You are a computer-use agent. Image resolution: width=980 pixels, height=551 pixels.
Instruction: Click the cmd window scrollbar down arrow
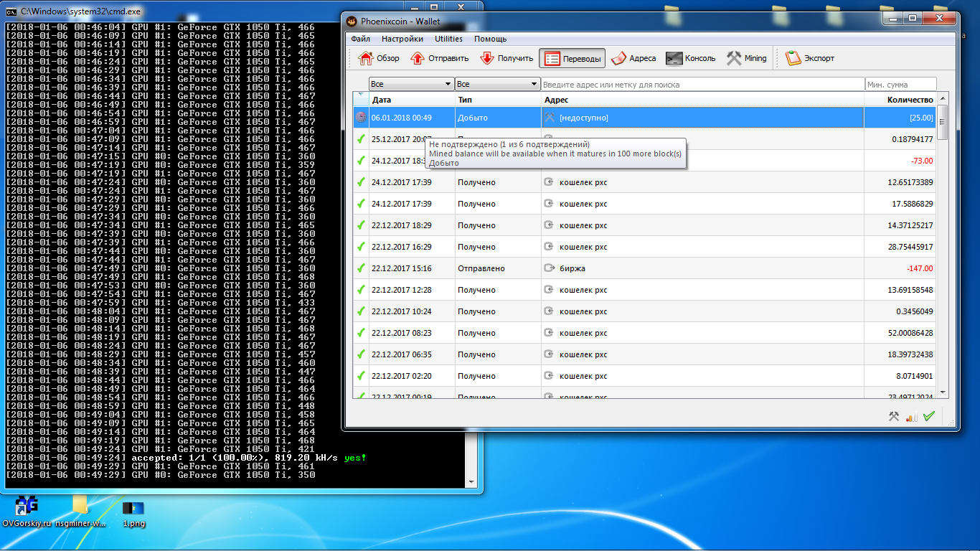[x=471, y=481]
